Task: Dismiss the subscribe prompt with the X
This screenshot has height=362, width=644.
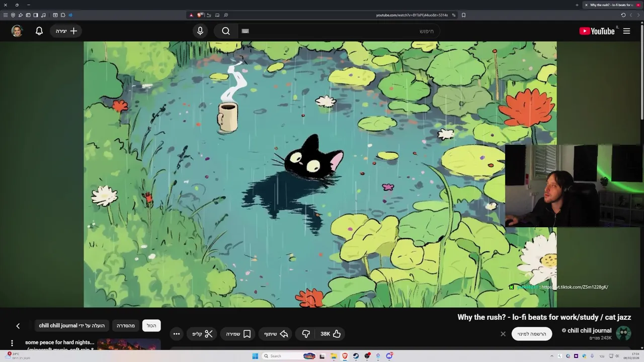Action: tap(503, 334)
